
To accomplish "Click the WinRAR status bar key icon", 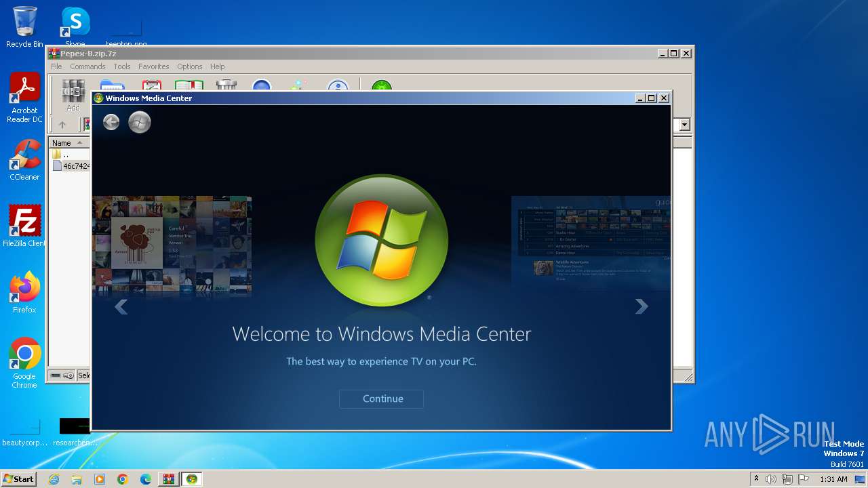I will pyautogui.click(x=68, y=375).
